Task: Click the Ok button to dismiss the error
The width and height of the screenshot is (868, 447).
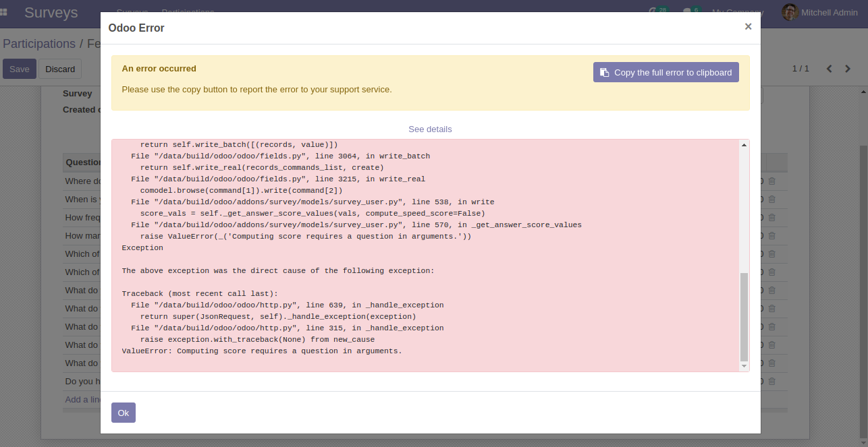Action: click(123, 412)
